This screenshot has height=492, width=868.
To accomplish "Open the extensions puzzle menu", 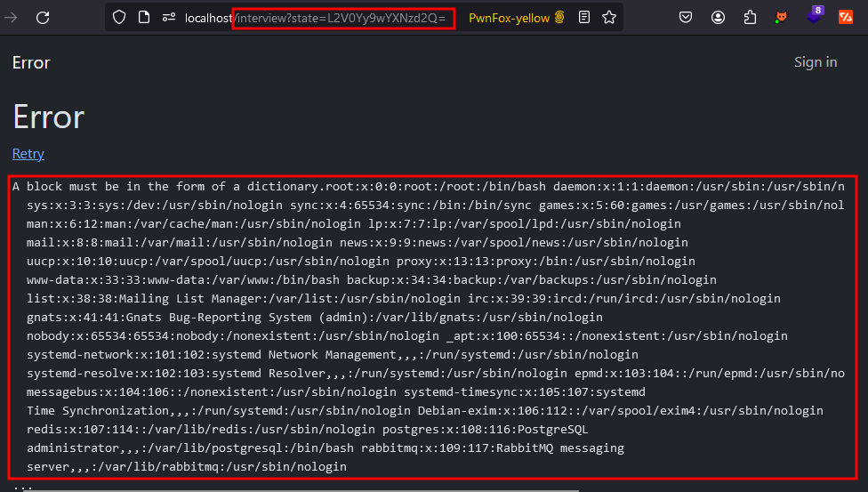I will (750, 17).
